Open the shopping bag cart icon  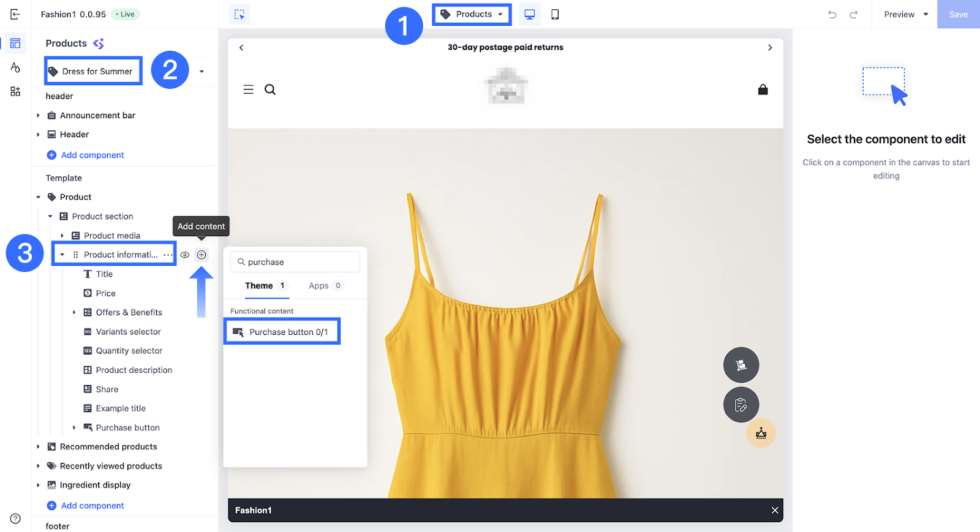pos(763,90)
